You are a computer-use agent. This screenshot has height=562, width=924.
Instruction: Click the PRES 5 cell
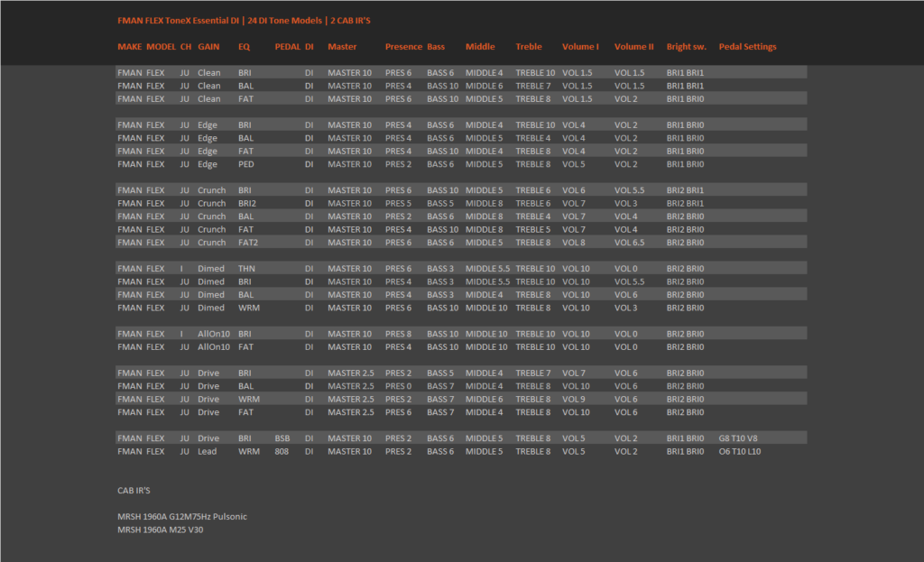point(398,203)
